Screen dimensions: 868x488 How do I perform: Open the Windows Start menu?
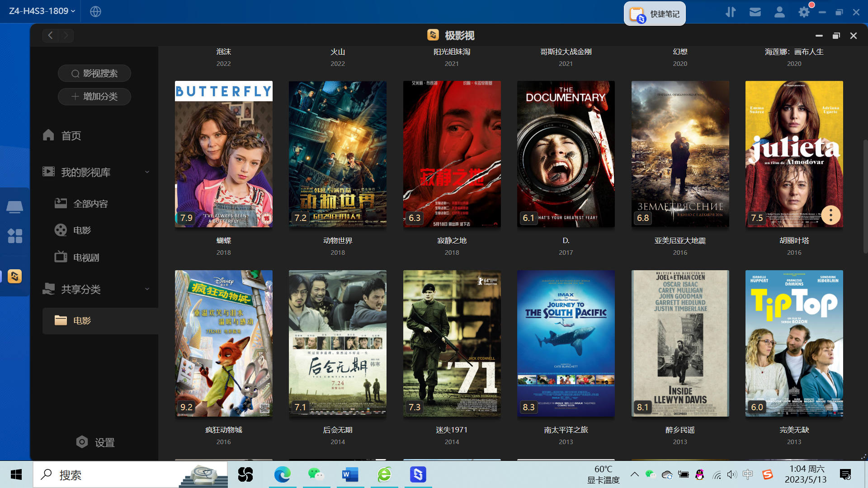tap(16, 474)
